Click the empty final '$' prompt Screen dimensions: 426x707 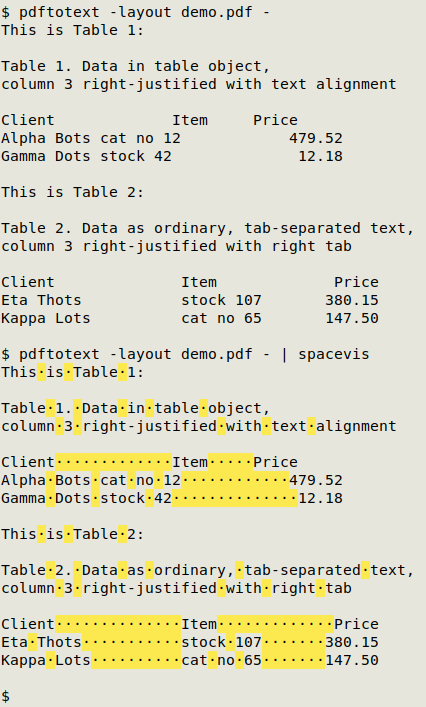click(x=5, y=696)
